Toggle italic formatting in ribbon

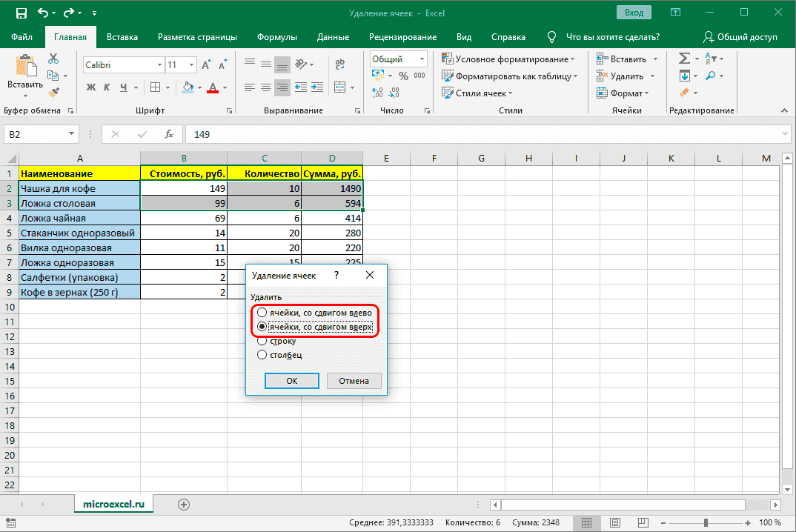[105, 87]
